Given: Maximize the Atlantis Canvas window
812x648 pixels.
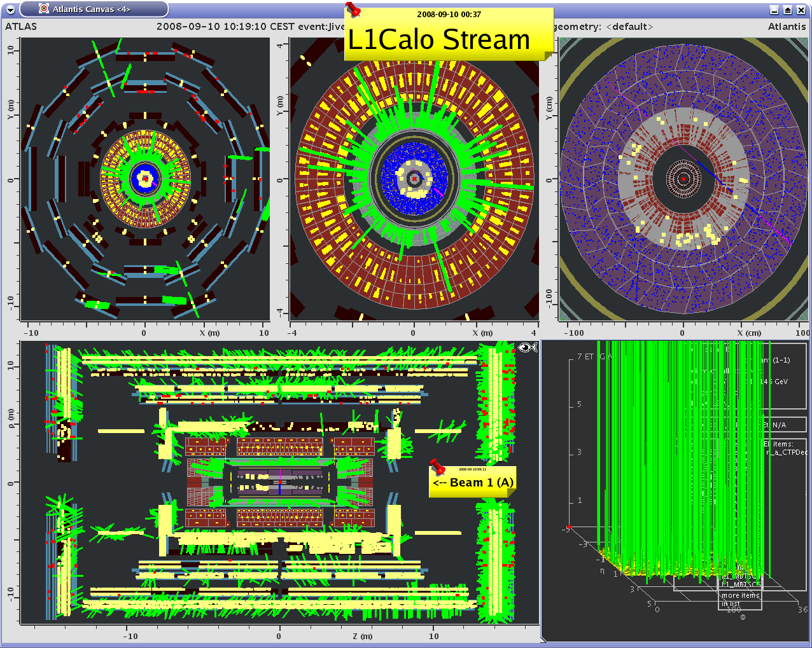Looking at the screenshot, I should 787,10.
